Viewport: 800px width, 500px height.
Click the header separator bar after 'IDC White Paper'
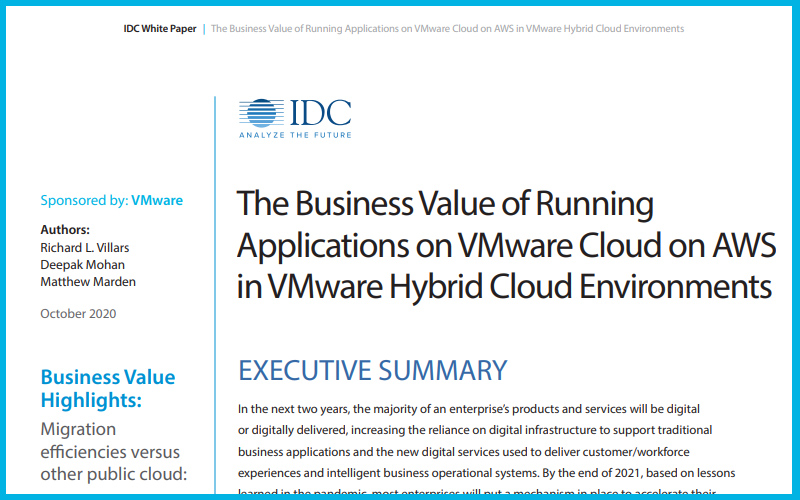pyautogui.click(x=204, y=29)
